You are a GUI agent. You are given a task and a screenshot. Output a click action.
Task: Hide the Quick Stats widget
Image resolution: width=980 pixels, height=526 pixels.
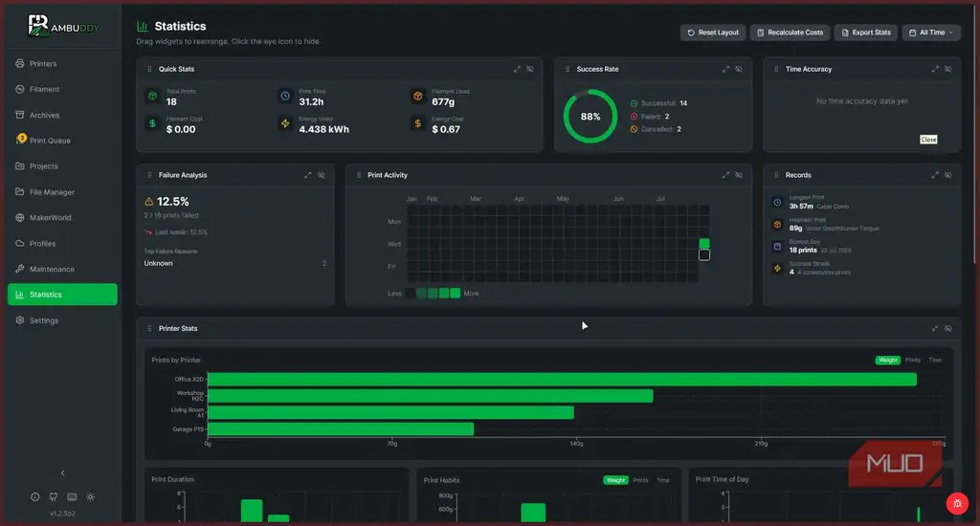(x=530, y=70)
